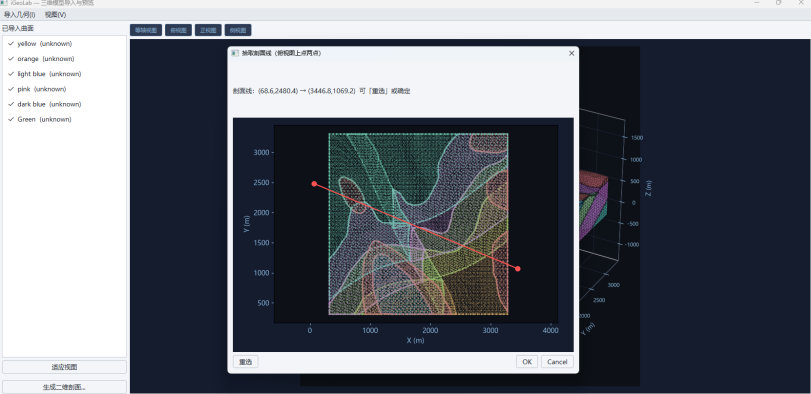The width and height of the screenshot is (811, 394).
Task: Open the 视图(V) menu
Action: (x=55, y=14)
